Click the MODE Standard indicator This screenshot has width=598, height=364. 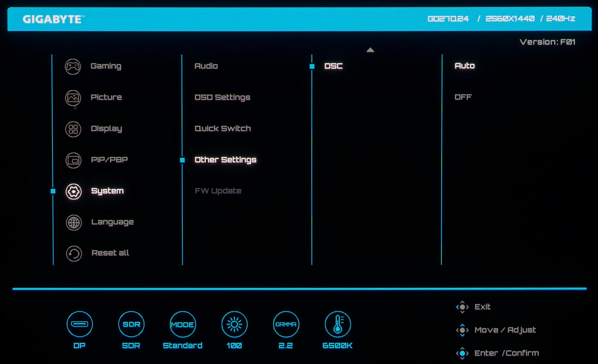click(183, 324)
